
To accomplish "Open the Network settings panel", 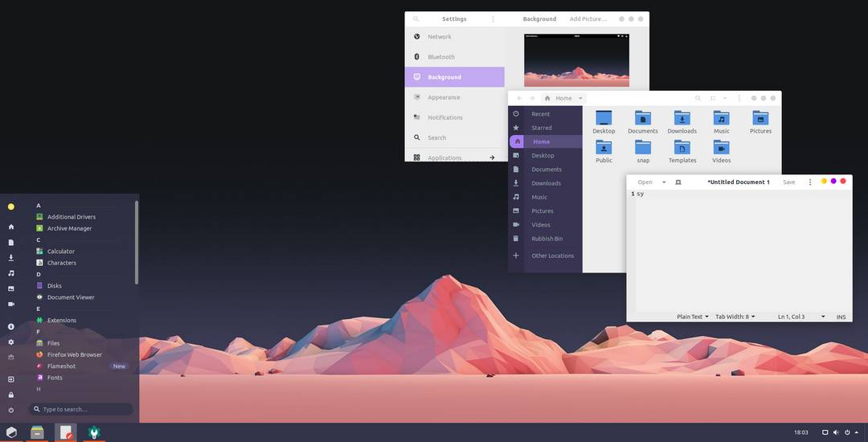I will pyautogui.click(x=454, y=36).
